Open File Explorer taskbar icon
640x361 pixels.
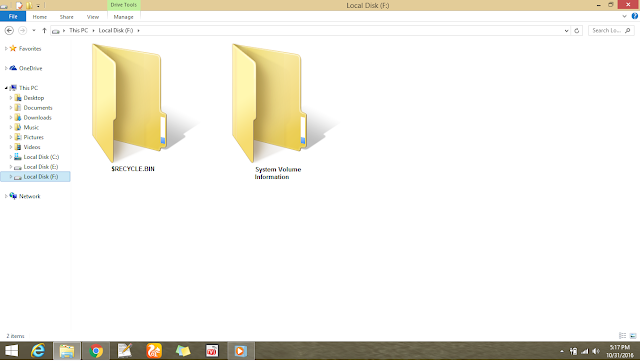[x=67, y=351]
